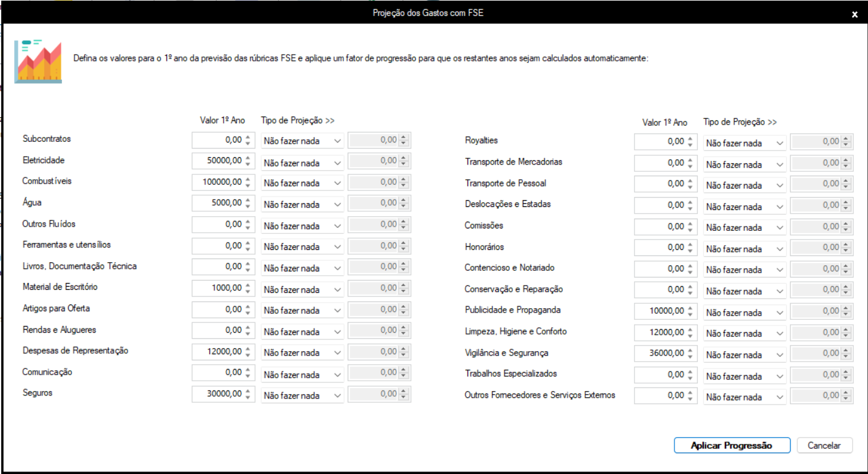Focus the Seguros value field showing 30000,00
The image size is (868, 474).
coord(223,394)
